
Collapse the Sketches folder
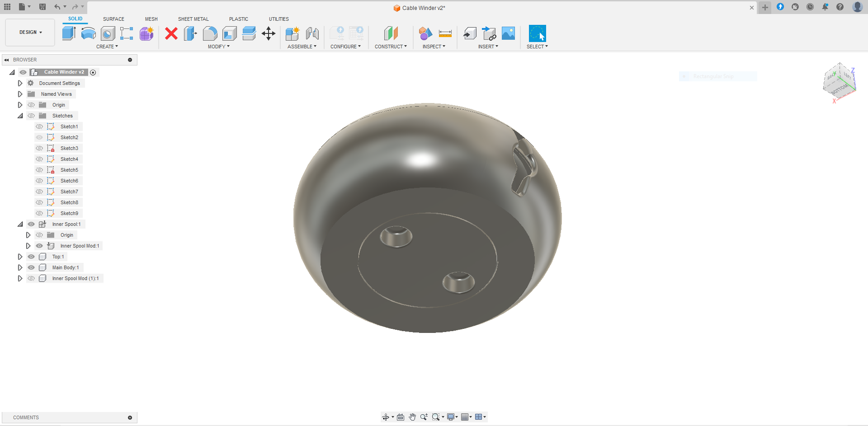pos(20,116)
